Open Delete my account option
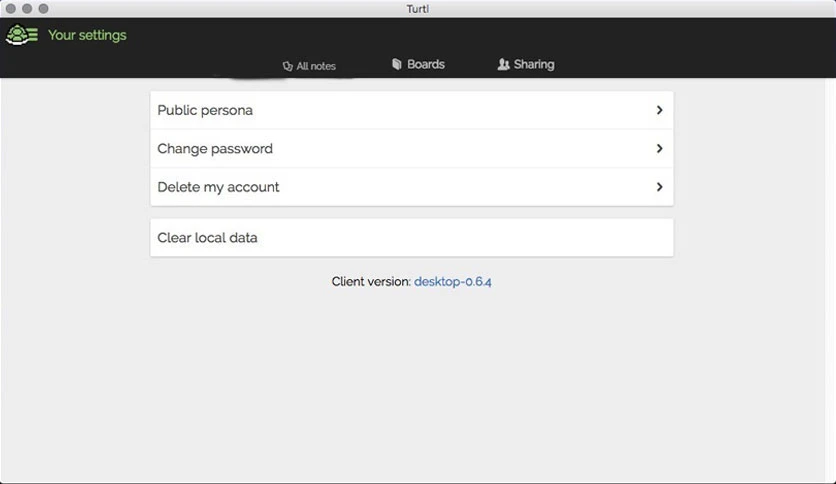 coord(412,187)
